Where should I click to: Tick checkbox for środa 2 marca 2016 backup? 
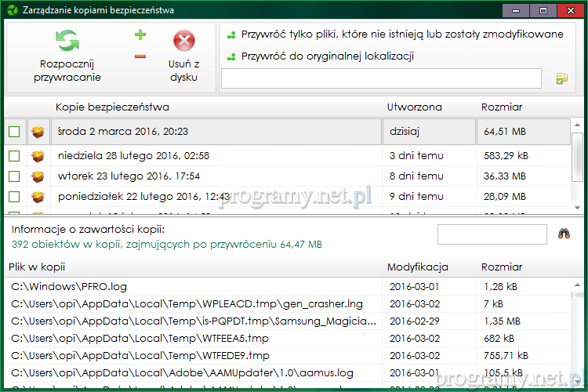14,132
